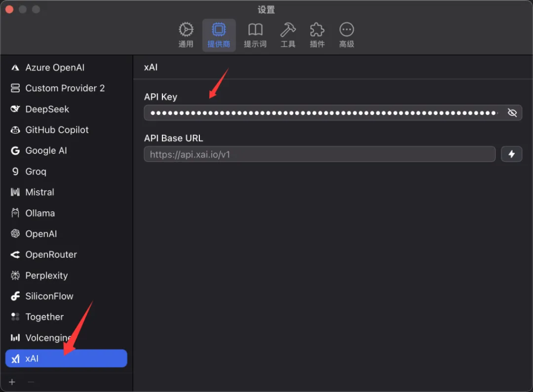Click the API Base URL input field
This screenshot has height=392, width=533.
coord(320,154)
